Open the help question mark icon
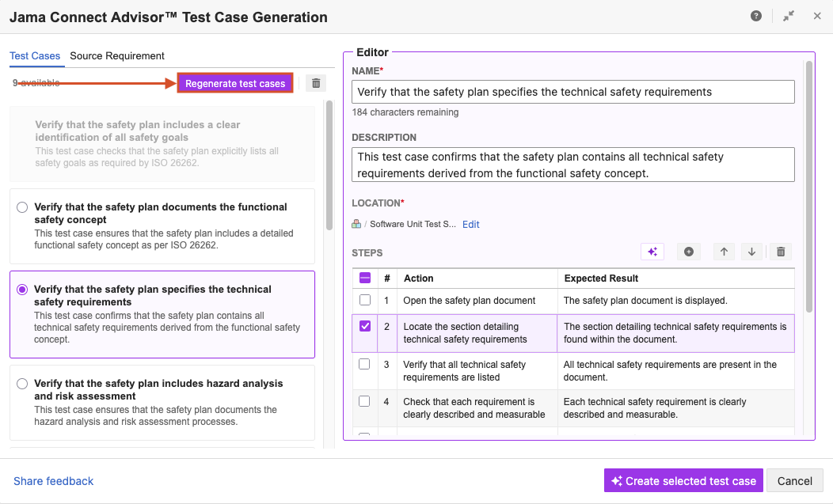The height and width of the screenshot is (504, 833). [756, 16]
